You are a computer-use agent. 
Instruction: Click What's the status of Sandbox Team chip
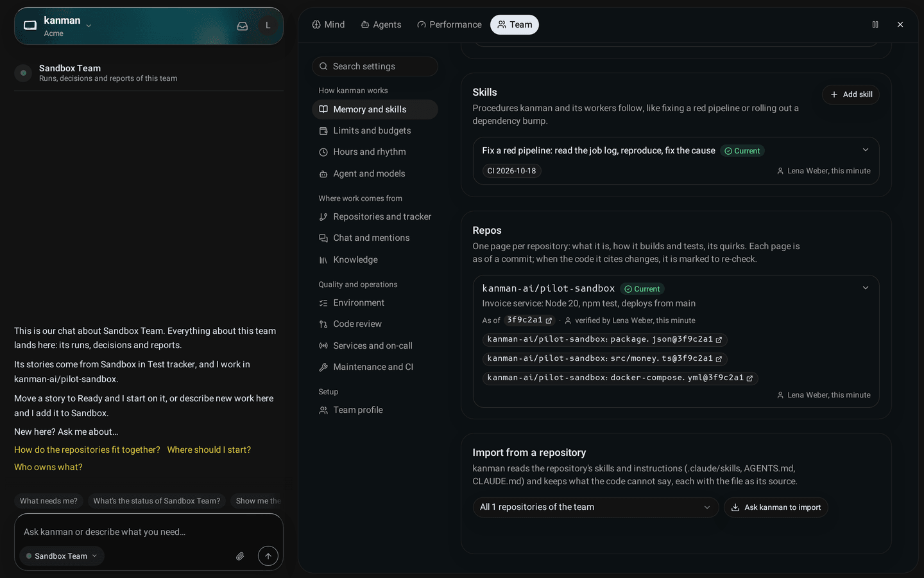coord(157,501)
